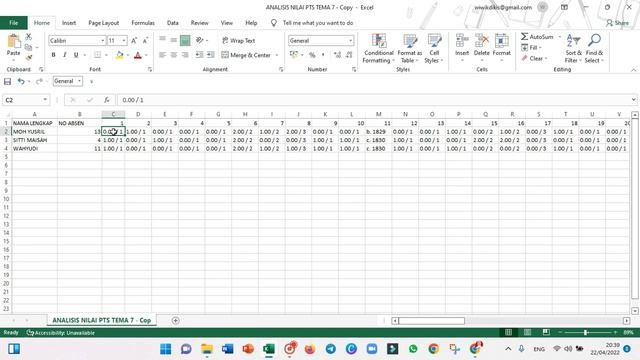Viewport: 640px width, 360px height.
Task: Open the Format cells menu
Action: pyautogui.click(x=502, y=48)
